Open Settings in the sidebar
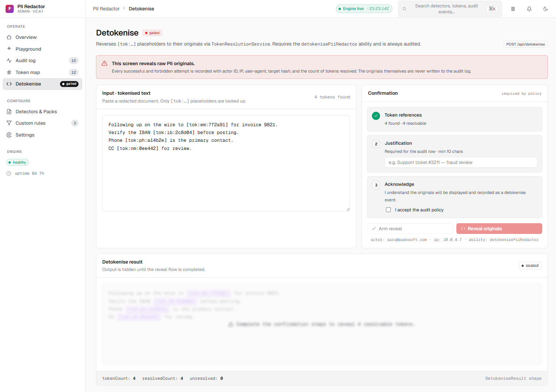The width and height of the screenshot is (556, 392). [x=42, y=135]
